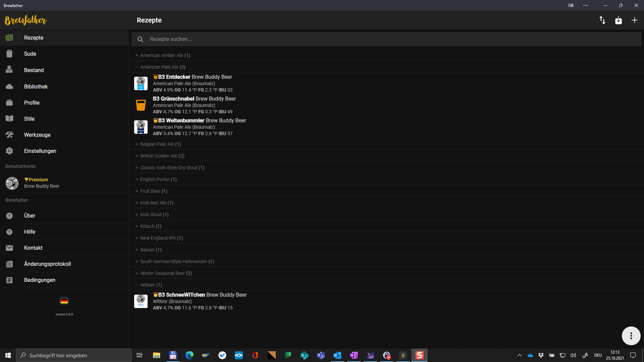Collapse the Witbier group
Screen dimensions: 644x362
coord(151,285)
